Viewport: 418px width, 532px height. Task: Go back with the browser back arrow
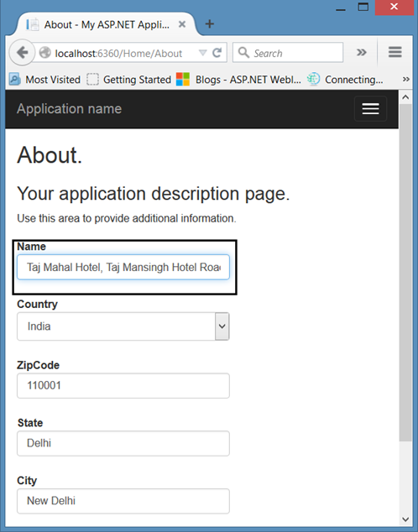[22, 53]
